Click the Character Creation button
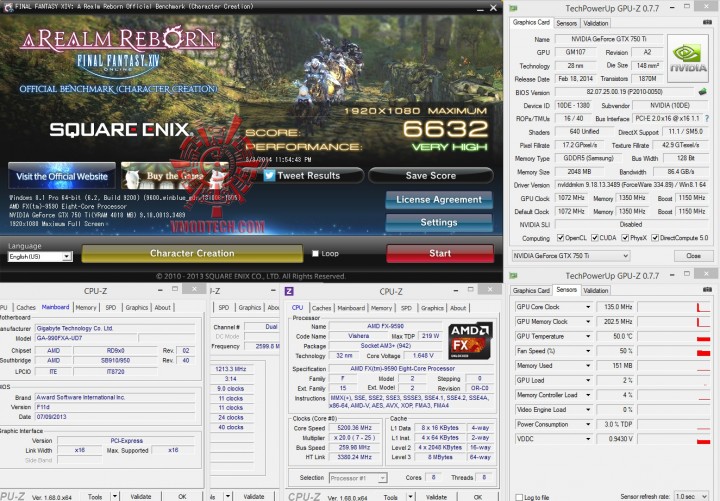The image size is (720, 501). [x=192, y=253]
